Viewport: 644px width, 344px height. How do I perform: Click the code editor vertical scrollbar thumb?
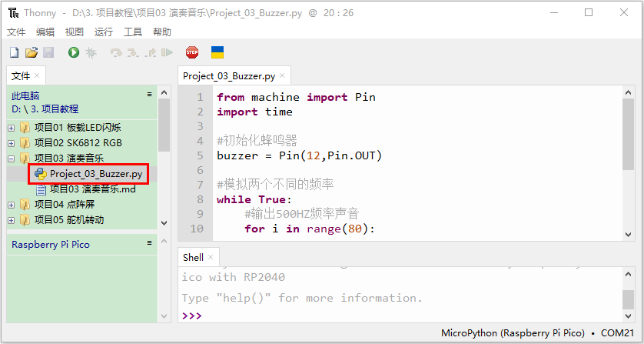[628, 134]
